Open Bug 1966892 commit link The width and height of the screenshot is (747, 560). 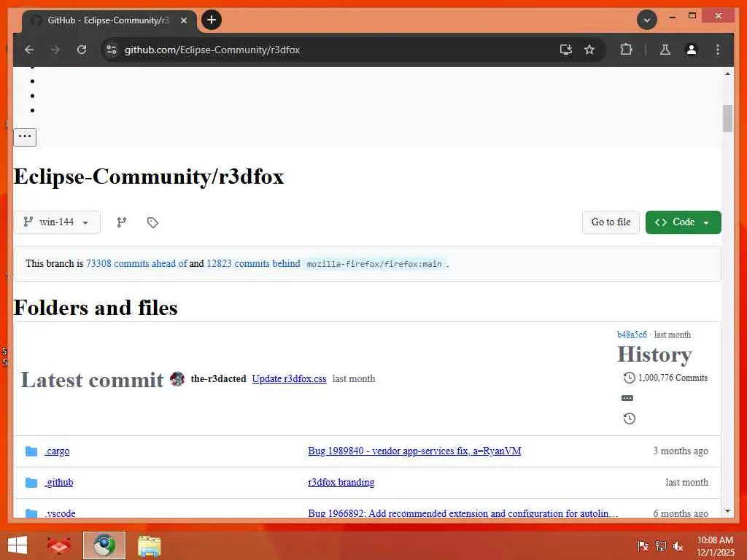[x=463, y=513]
